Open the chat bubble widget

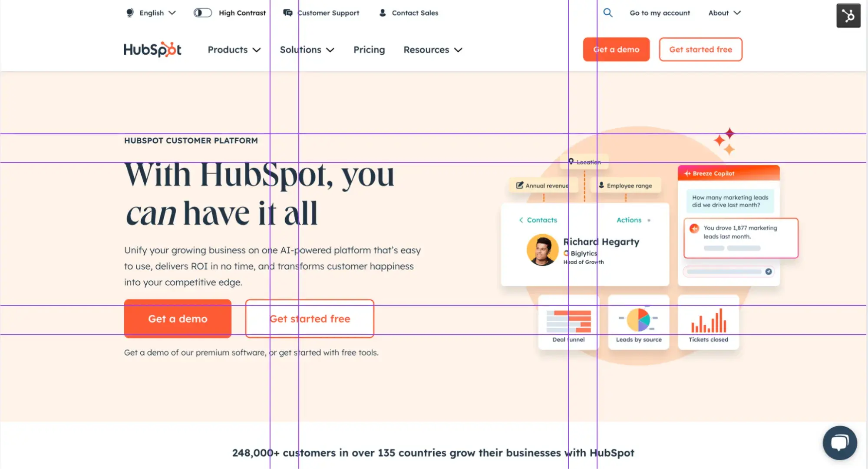pos(839,442)
